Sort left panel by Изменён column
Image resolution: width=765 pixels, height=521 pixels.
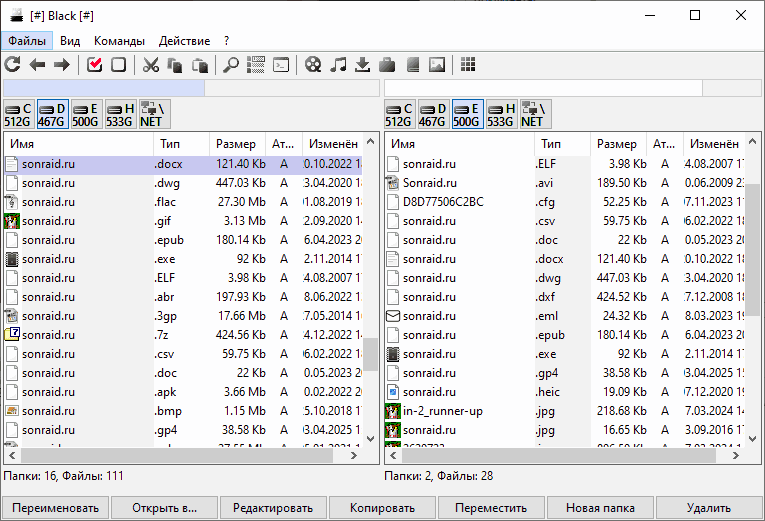(x=333, y=144)
